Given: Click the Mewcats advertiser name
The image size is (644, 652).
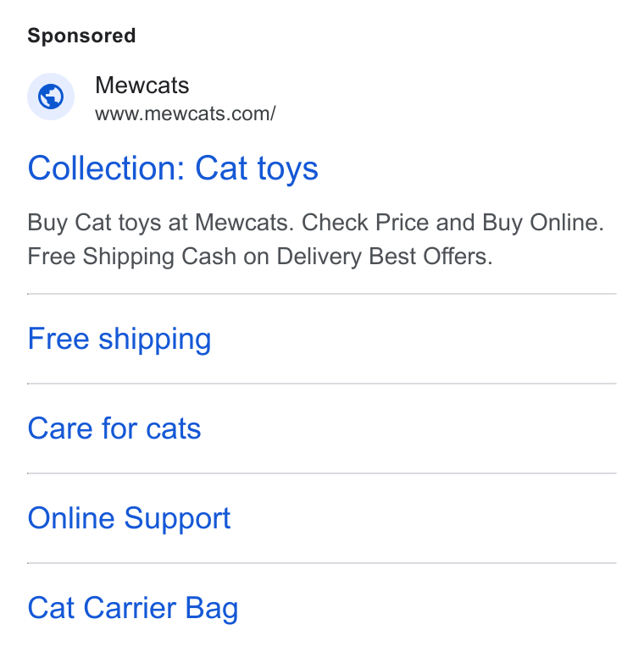Looking at the screenshot, I should [x=142, y=86].
